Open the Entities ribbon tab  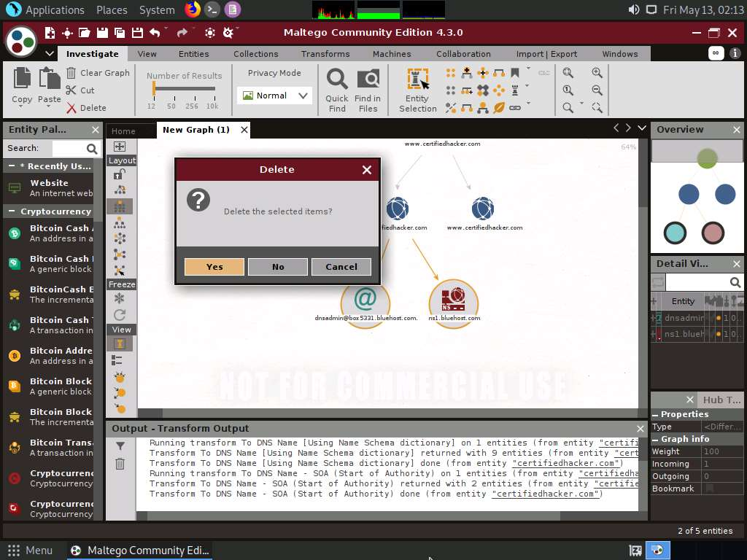(x=193, y=54)
